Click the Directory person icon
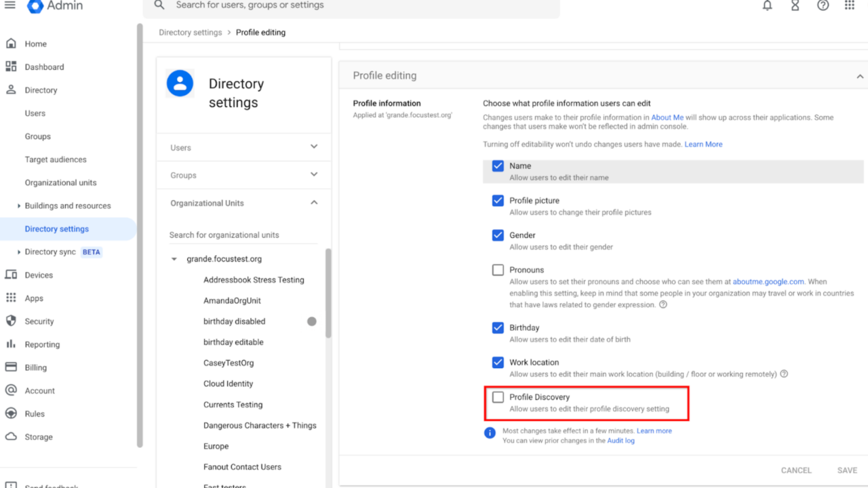The height and width of the screenshot is (488, 868). [x=11, y=89]
